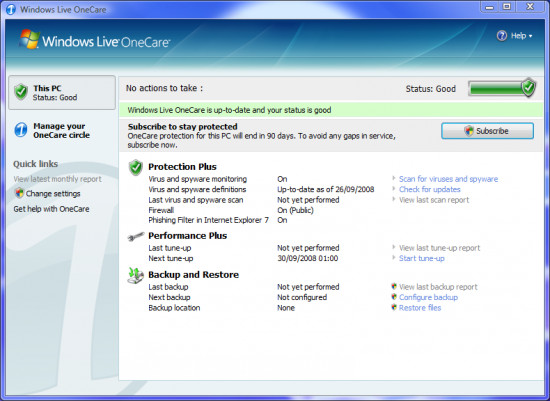
Task: Click the shield on the status bar
Action: pyautogui.click(x=528, y=87)
